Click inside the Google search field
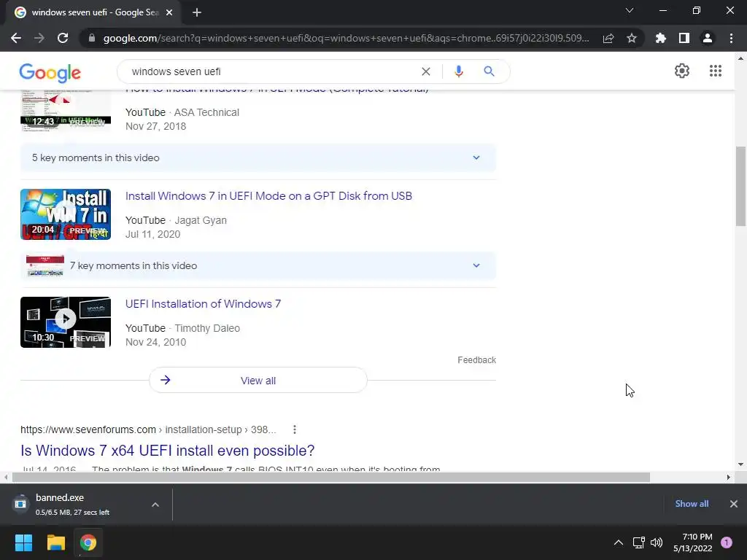Screen dimensions: 747x560 (271, 71)
